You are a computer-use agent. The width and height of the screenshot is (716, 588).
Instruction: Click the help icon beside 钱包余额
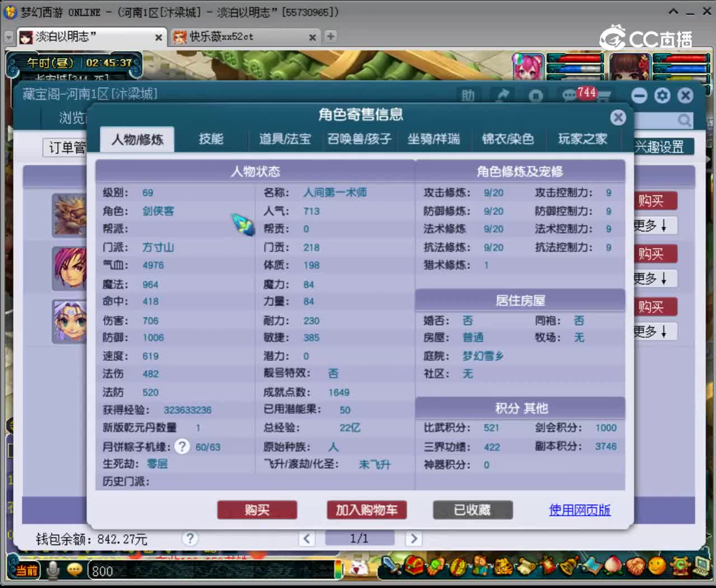[x=190, y=538]
